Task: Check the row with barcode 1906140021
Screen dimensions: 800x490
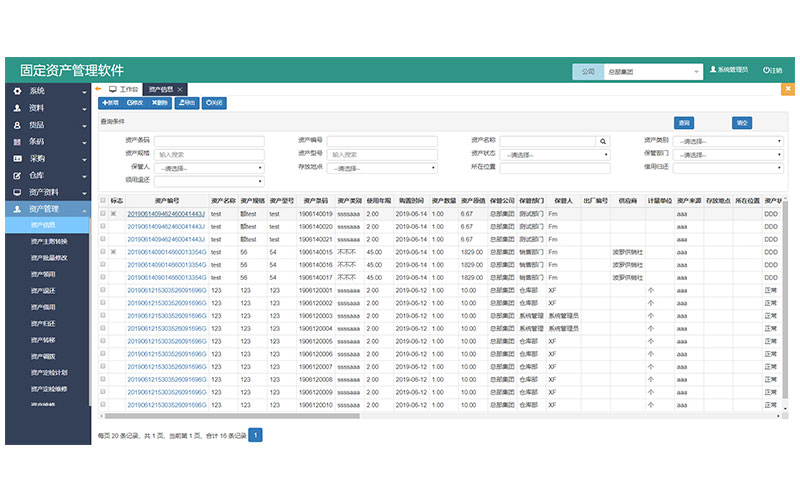Action: [x=103, y=239]
